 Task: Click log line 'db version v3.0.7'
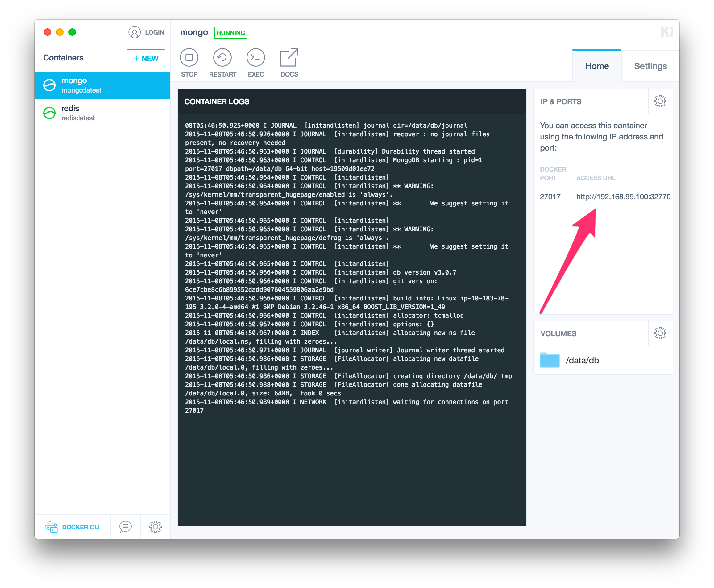[320, 272]
